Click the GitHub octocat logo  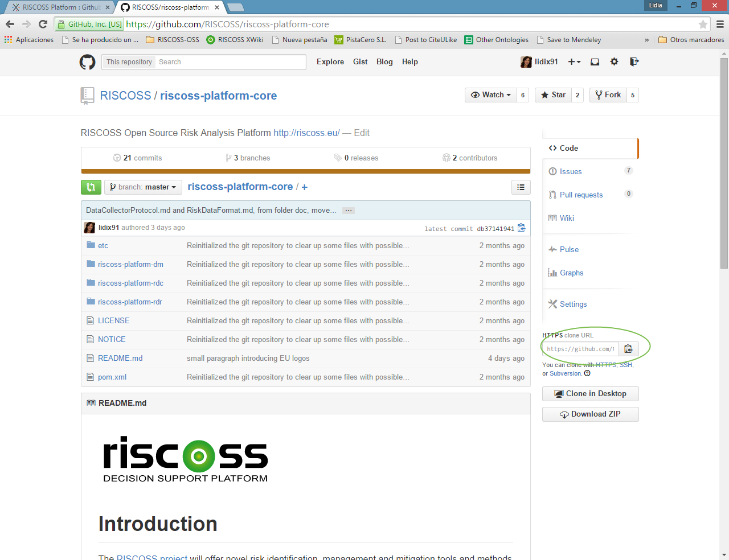(x=87, y=62)
